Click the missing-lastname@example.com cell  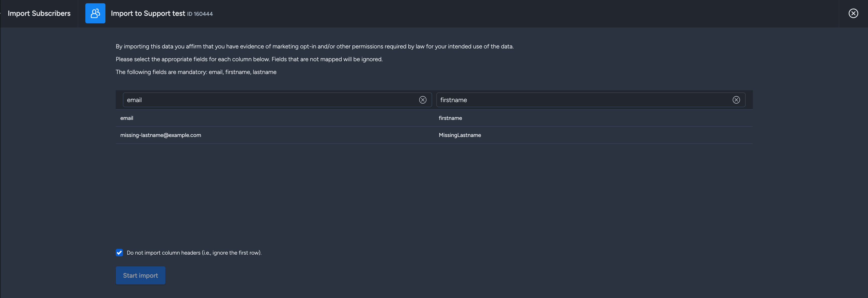point(160,135)
